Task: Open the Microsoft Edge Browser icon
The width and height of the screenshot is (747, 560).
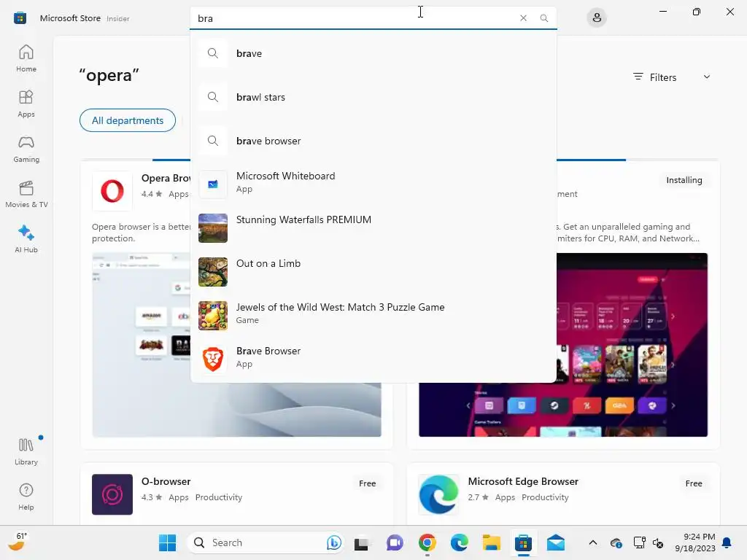Action: (x=438, y=494)
